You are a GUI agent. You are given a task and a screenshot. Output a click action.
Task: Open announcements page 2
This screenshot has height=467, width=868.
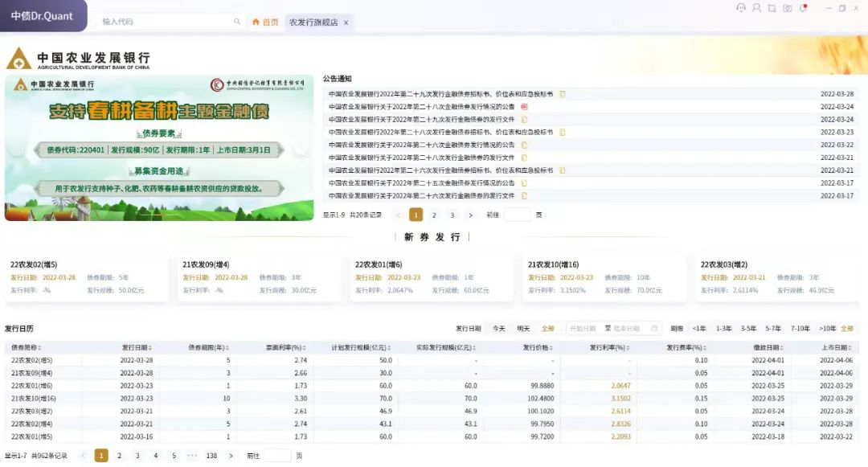click(x=434, y=215)
